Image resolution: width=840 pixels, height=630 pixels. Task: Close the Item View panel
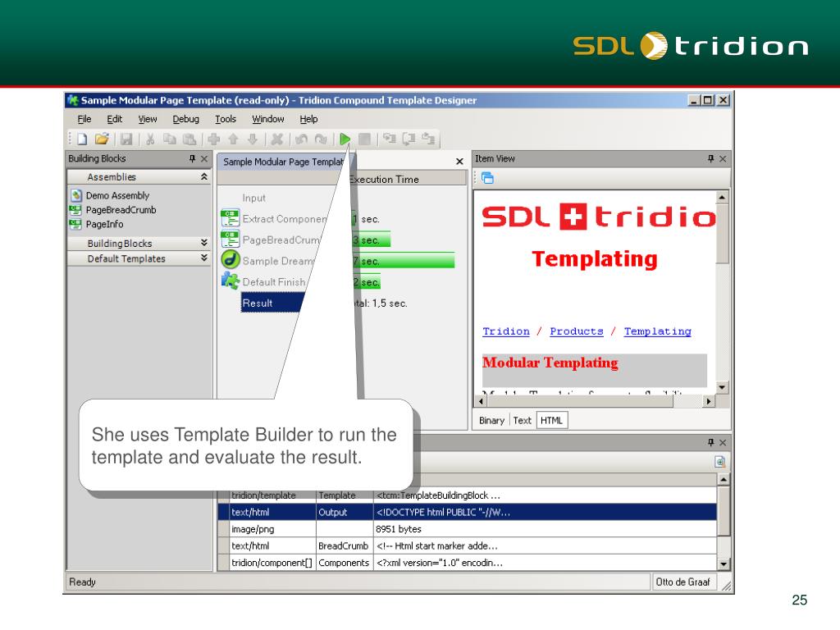point(723,158)
